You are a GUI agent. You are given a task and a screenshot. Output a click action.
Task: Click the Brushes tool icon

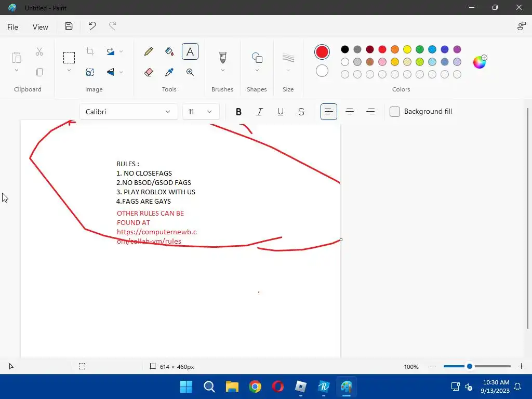(x=222, y=57)
